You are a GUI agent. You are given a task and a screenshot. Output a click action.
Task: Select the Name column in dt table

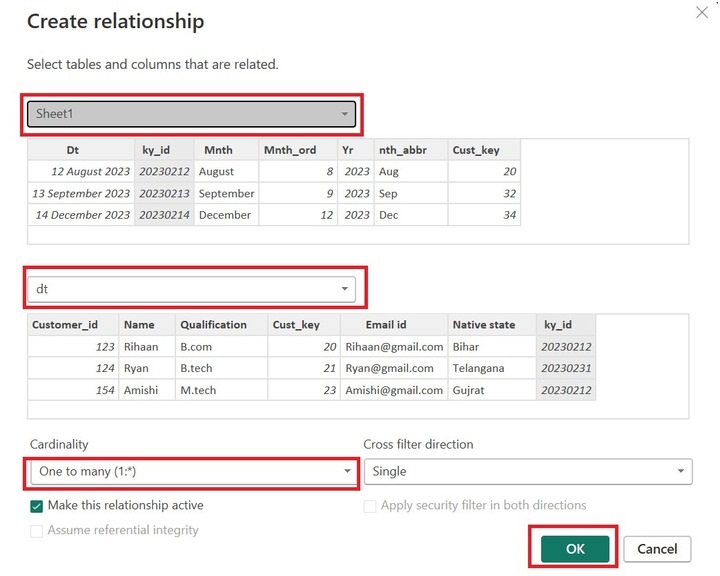[138, 325]
